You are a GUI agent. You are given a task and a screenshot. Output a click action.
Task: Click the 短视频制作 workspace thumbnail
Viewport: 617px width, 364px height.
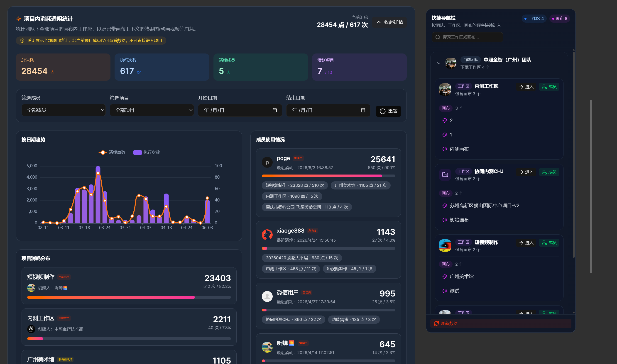point(445,245)
